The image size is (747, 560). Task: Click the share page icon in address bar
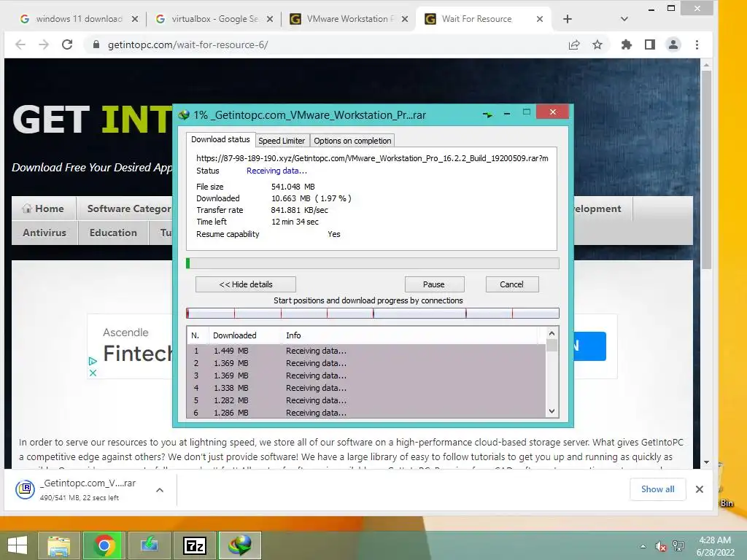(x=574, y=44)
